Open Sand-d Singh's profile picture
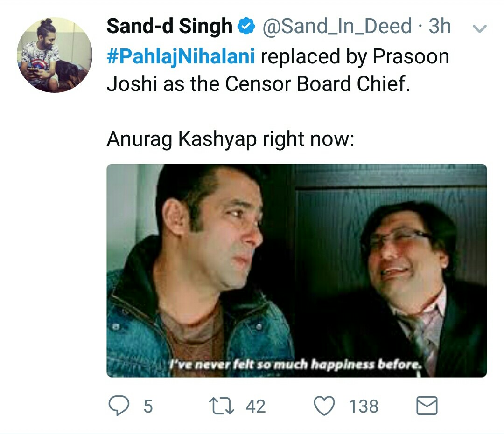The image size is (504, 434). [55, 55]
